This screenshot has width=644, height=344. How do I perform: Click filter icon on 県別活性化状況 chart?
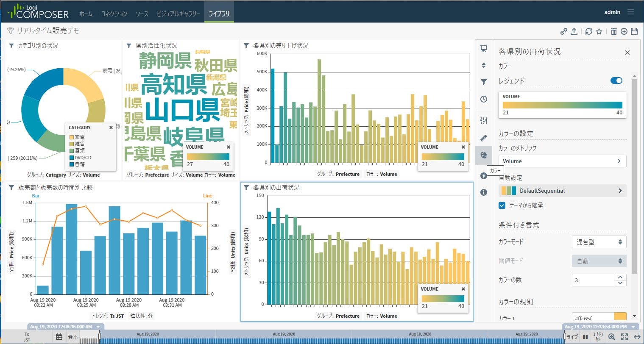tap(129, 45)
